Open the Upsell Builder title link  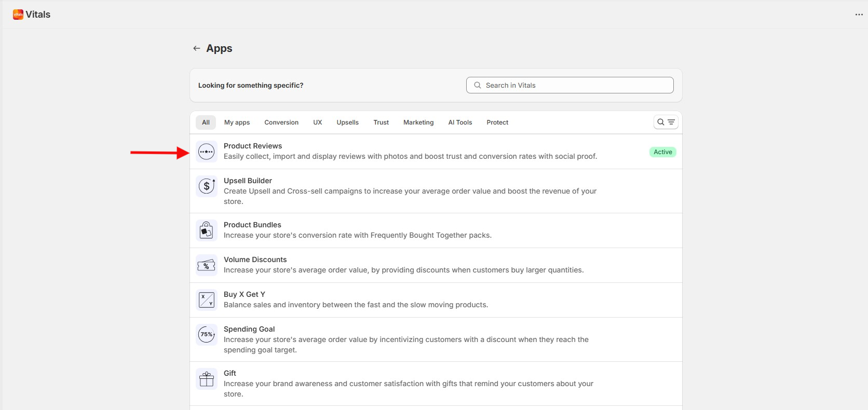tap(248, 181)
